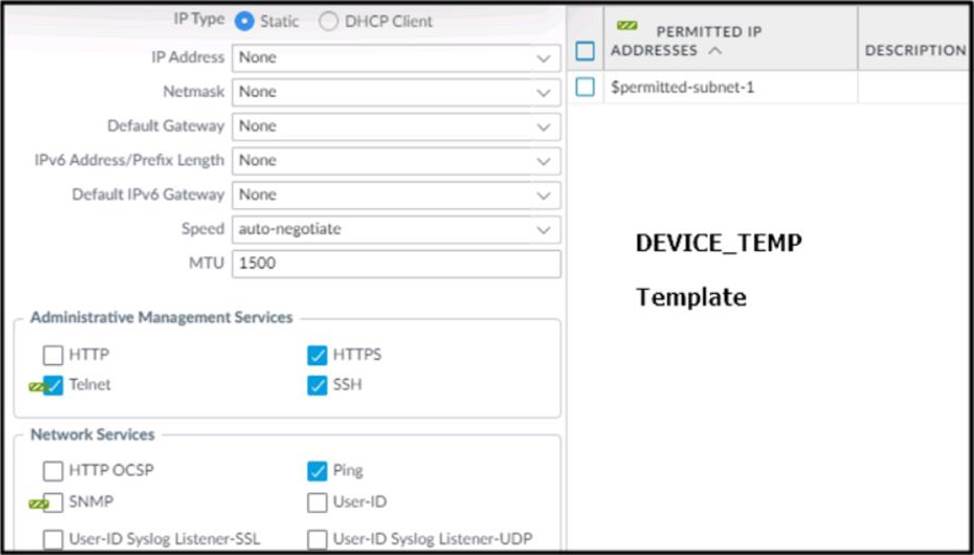This screenshot has height=555, width=974.
Task: Disable the Telnet checkbox
Action: click(x=53, y=385)
